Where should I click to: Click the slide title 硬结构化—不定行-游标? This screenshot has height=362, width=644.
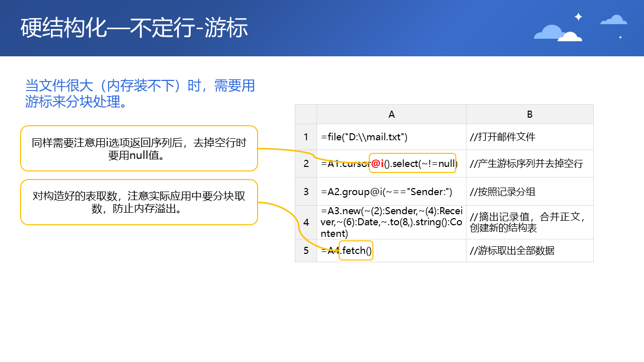click(134, 28)
